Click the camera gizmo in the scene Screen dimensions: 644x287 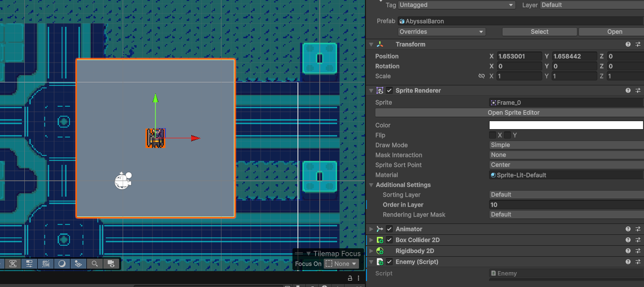pyautogui.click(x=123, y=181)
